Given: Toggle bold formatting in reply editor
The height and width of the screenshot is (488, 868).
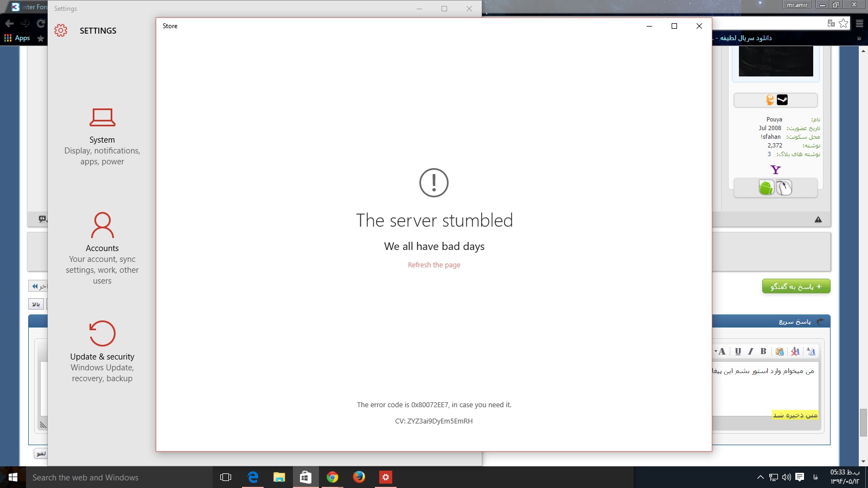Looking at the screenshot, I should pyautogui.click(x=763, y=351).
